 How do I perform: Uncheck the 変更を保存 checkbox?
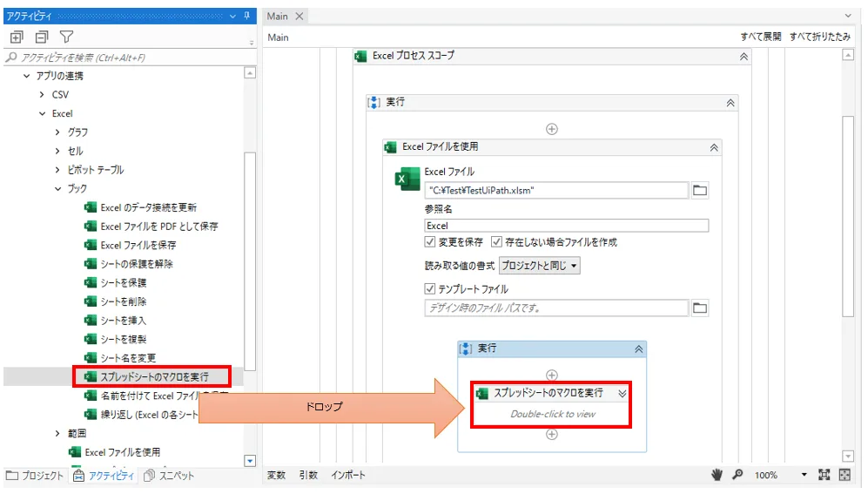pyautogui.click(x=430, y=242)
